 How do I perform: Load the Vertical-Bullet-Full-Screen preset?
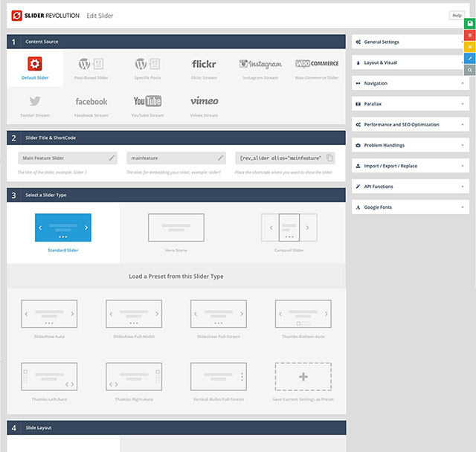pos(219,381)
